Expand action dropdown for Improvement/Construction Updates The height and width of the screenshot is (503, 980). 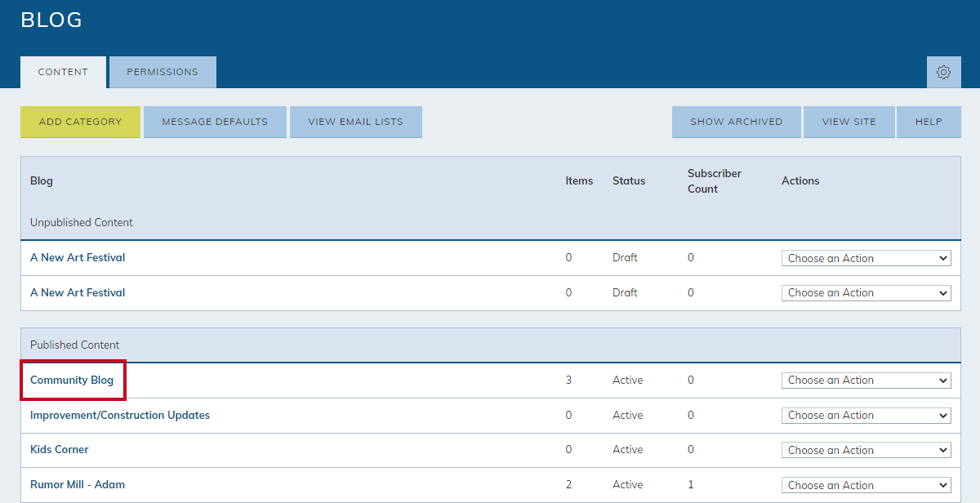866,416
